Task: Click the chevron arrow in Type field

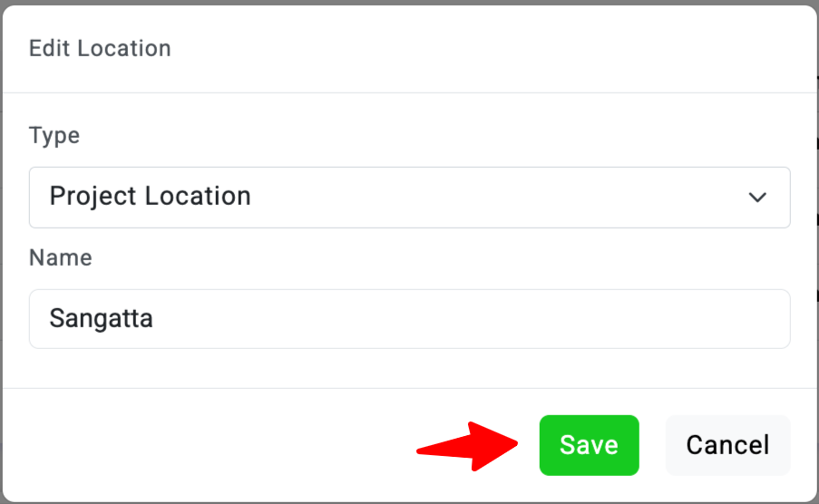Action: click(x=757, y=198)
